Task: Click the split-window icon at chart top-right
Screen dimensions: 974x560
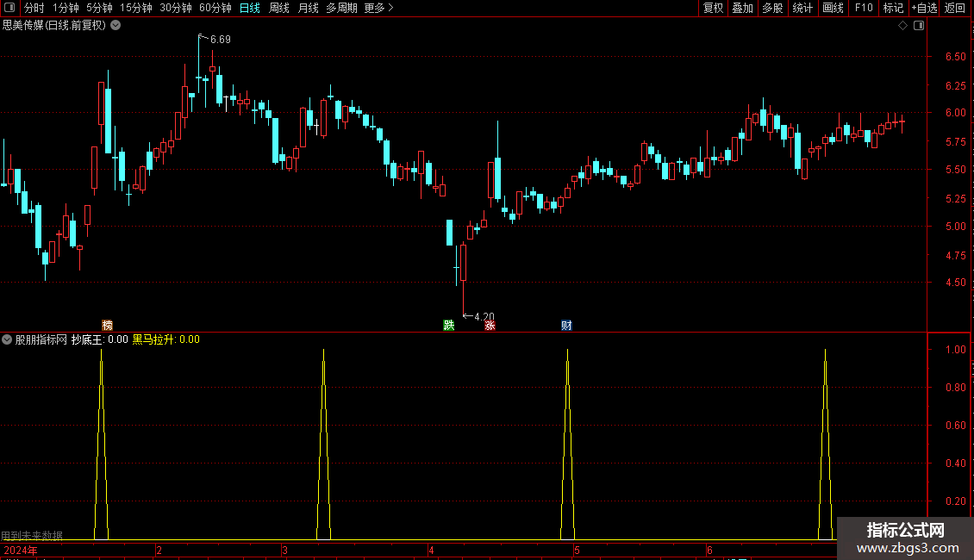Action: [x=919, y=26]
